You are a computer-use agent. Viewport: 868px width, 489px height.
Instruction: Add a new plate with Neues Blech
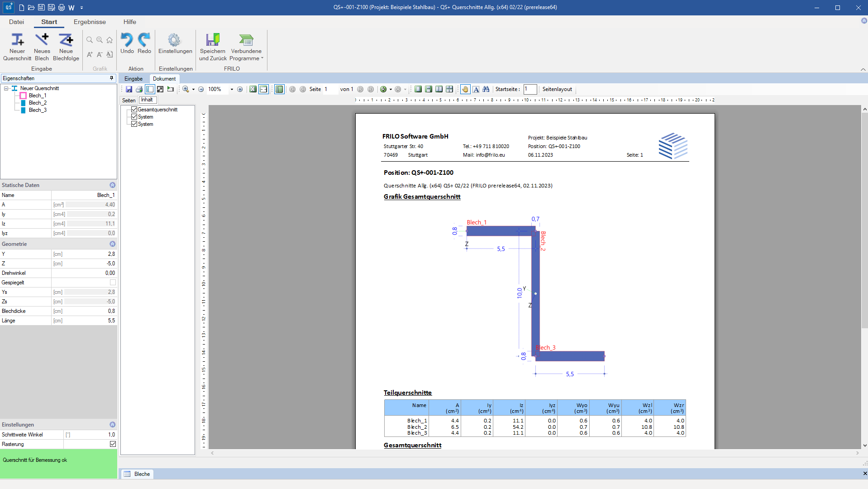click(x=42, y=47)
